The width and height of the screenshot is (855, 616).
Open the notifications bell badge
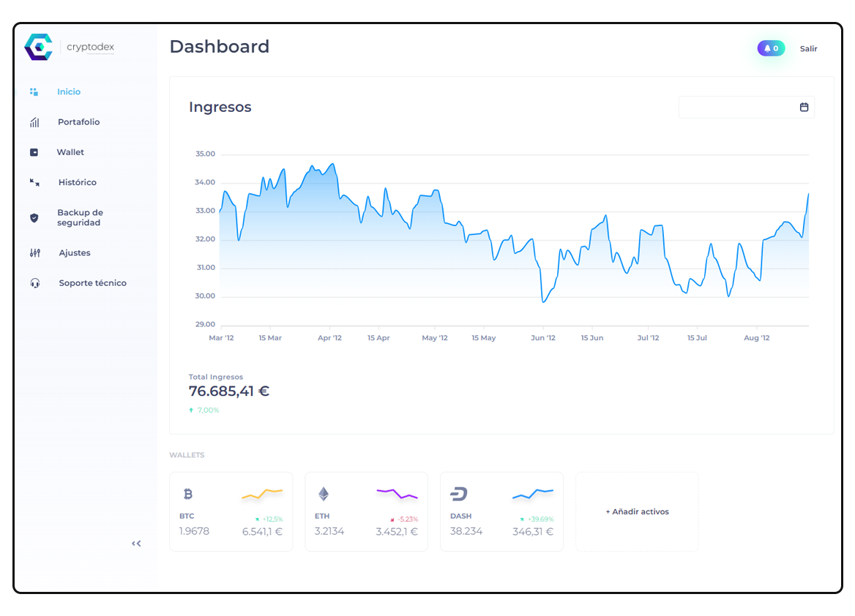771,48
